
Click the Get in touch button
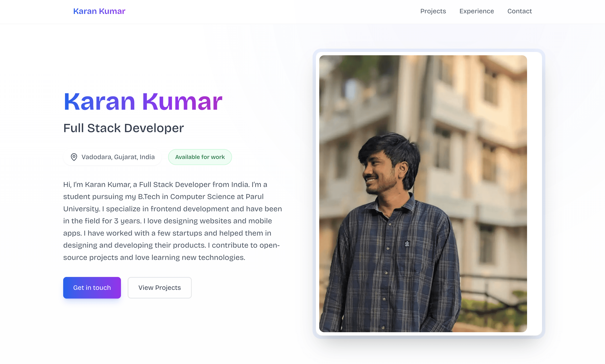(x=92, y=288)
